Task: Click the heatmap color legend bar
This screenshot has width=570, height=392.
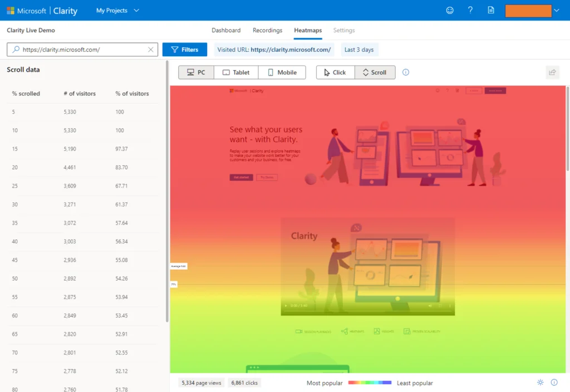Action: (x=370, y=383)
